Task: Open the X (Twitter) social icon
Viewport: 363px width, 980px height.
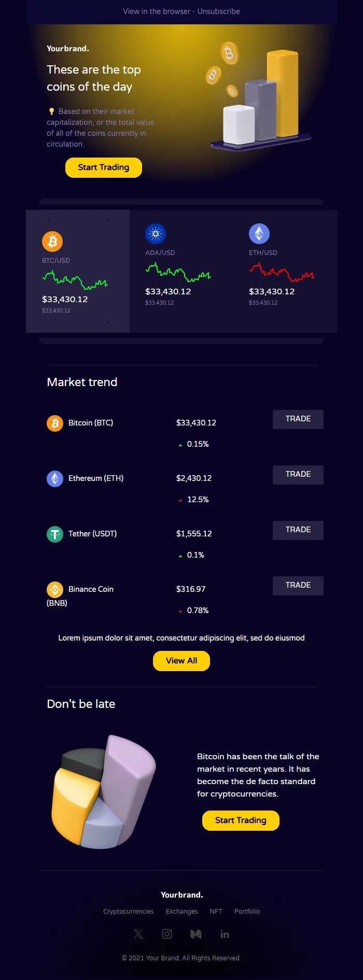Action: click(138, 934)
